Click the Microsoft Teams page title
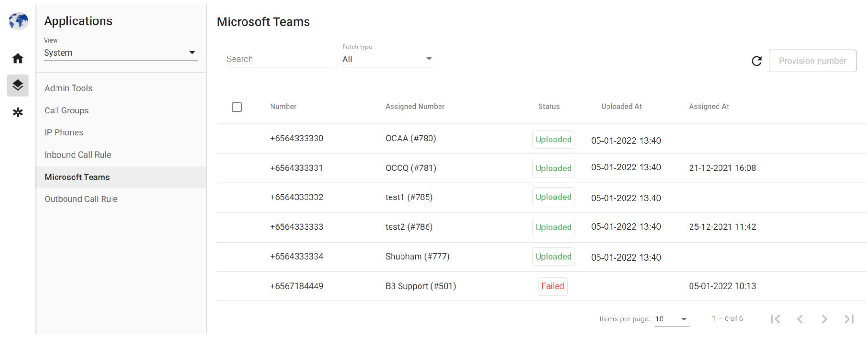868x337 pixels. click(x=263, y=22)
